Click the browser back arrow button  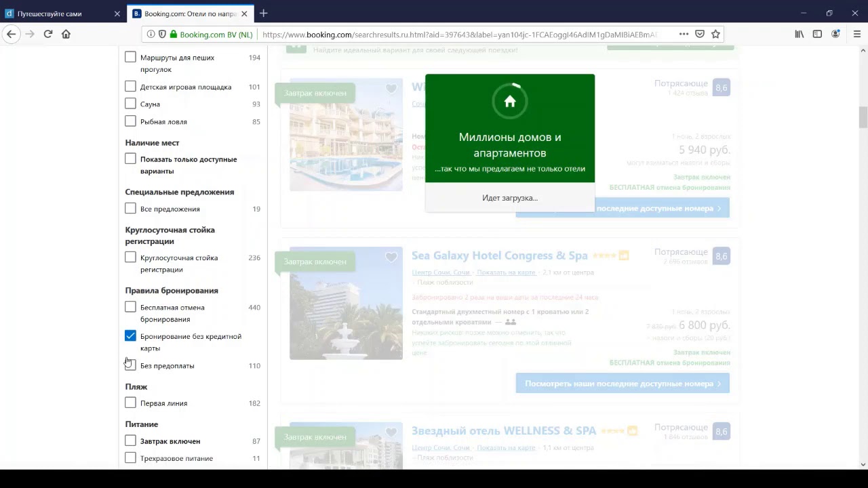point(12,34)
